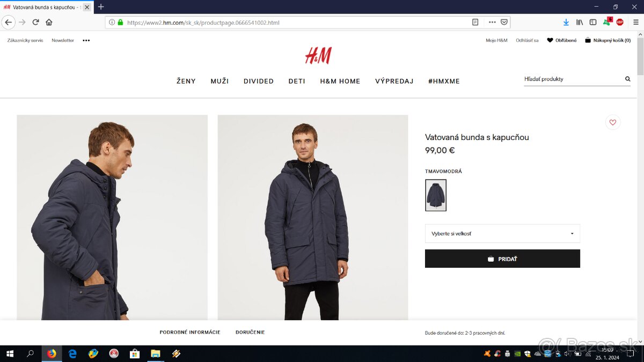
Task: Add product to favorites with heart icon
Action: tap(612, 122)
